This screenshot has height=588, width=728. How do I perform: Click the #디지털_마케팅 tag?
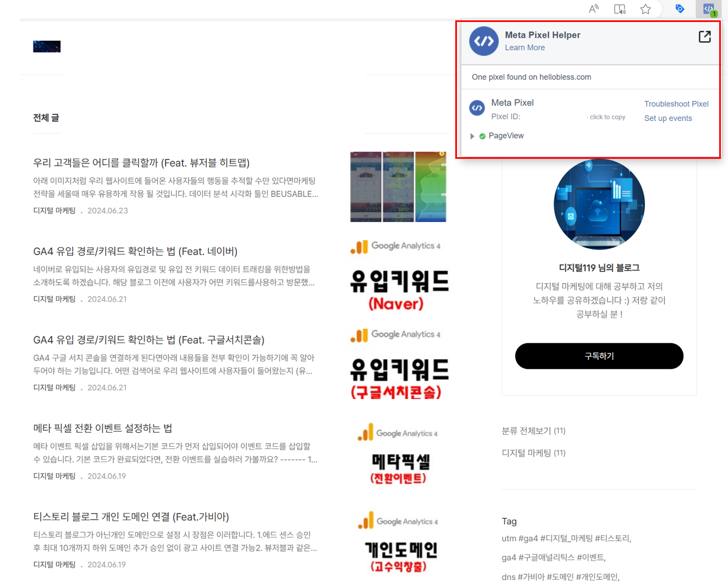pos(566,539)
